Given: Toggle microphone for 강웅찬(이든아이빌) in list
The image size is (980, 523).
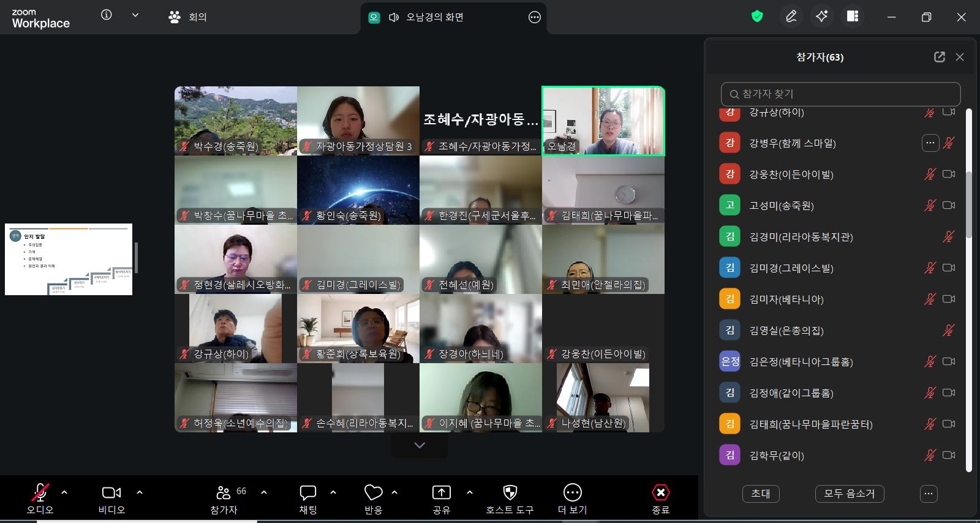Looking at the screenshot, I should [930, 175].
